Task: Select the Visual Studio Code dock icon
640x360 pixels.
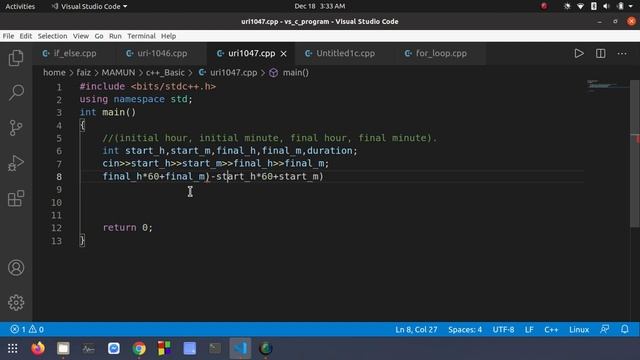Action: 240,348
